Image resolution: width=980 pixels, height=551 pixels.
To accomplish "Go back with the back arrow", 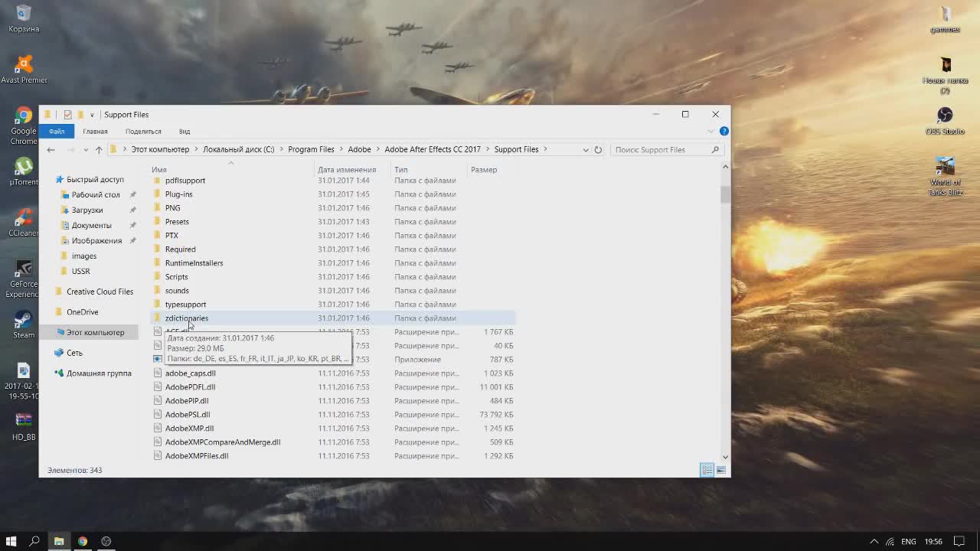I will pos(51,150).
